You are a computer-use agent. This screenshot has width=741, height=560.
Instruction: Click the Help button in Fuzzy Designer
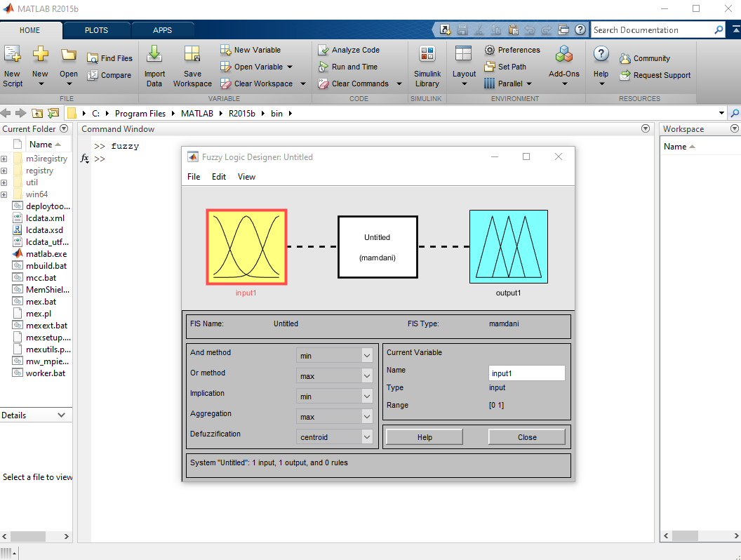tap(425, 437)
